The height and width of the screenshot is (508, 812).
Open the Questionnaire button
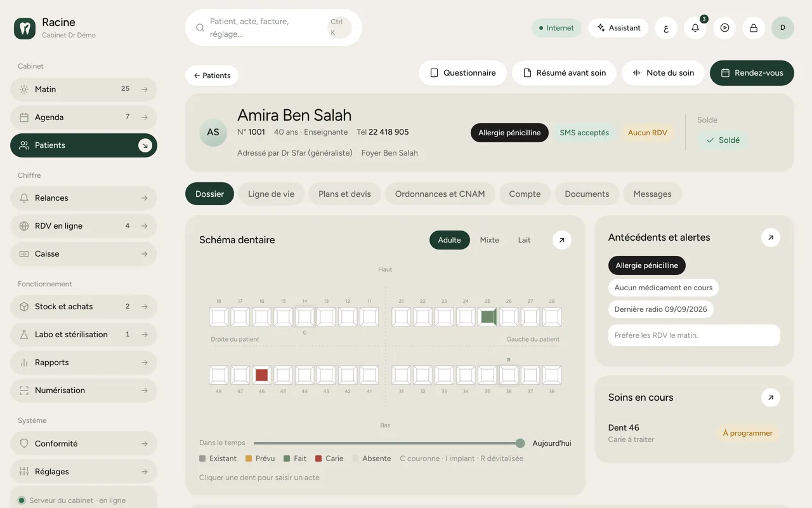pyautogui.click(x=462, y=73)
